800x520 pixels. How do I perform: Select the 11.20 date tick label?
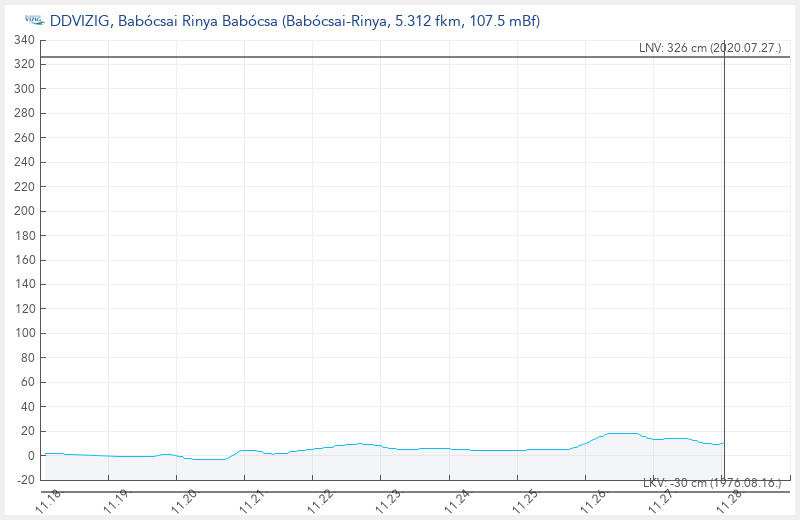click(183, 500)
